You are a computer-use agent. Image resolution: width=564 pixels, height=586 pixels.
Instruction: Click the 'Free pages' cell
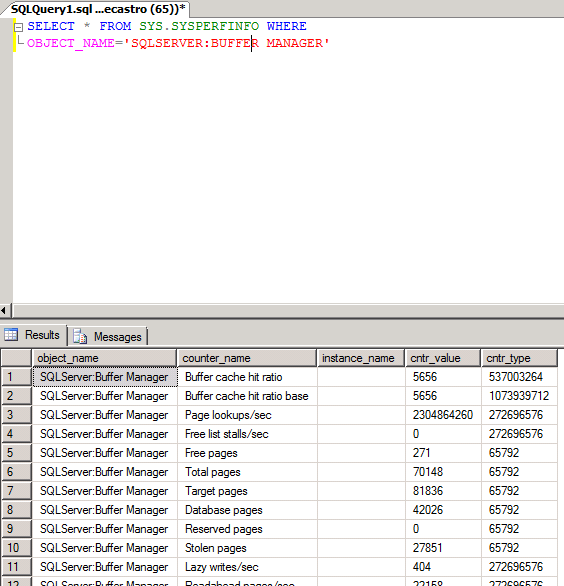(x=247, y=453)
